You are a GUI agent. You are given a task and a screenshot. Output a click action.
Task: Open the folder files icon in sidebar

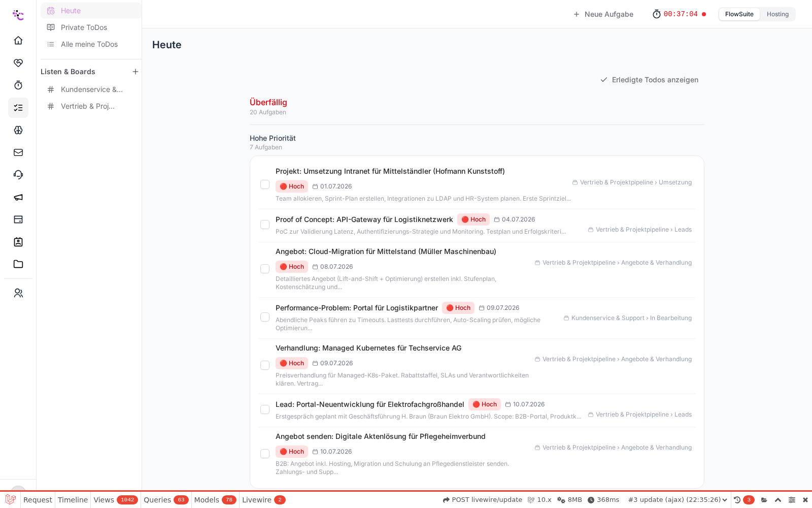[18, 264]
